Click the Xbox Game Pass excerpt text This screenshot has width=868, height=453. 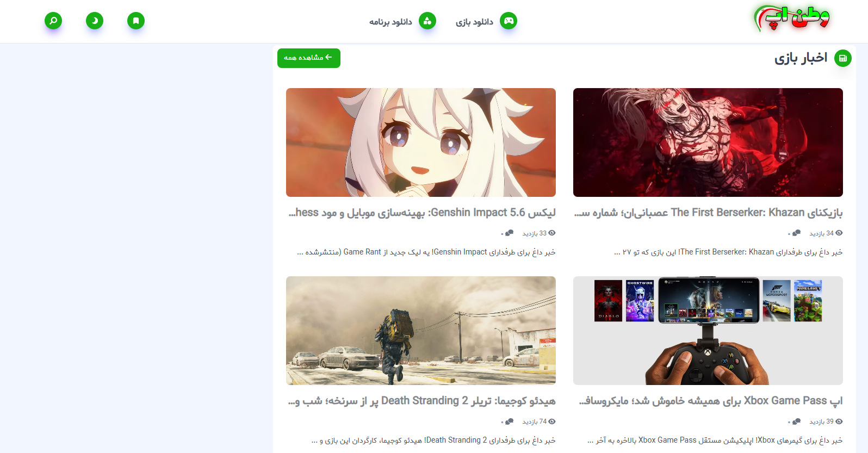(x=715, y=440)
